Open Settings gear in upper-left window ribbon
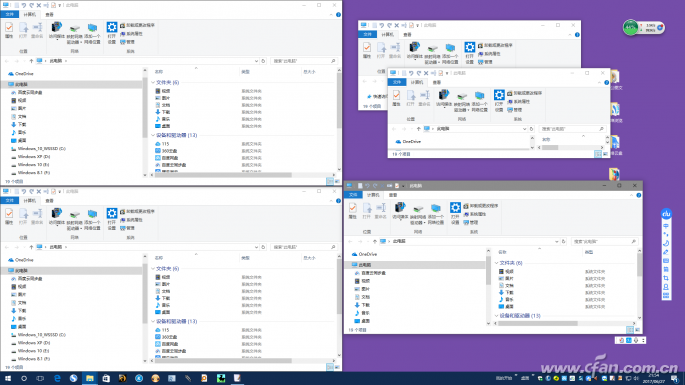 click(x=112, y=33)
